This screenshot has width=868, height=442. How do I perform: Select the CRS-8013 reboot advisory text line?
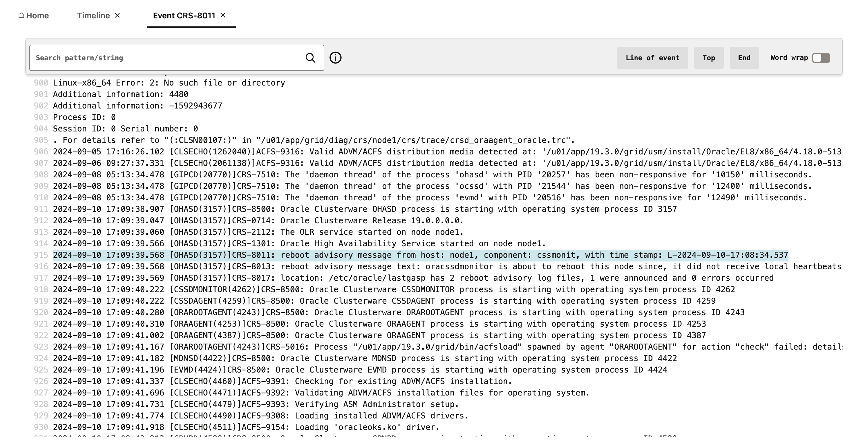tap(404, 266)
